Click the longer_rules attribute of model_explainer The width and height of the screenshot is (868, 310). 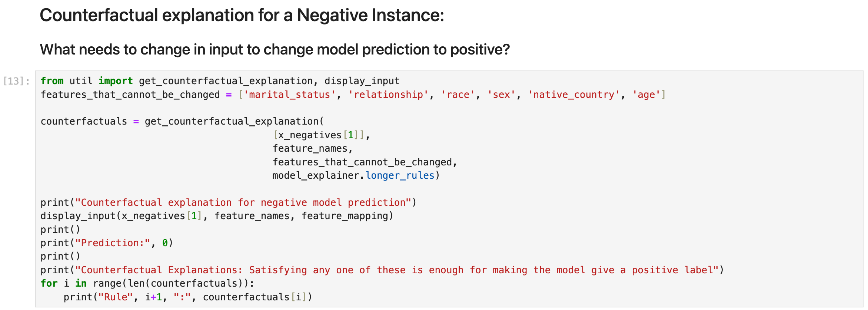pos(400,176)
